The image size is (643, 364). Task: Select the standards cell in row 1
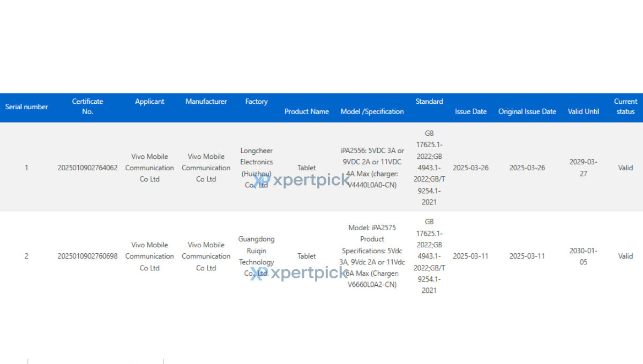pyautogui.click(x=429, y=168)
